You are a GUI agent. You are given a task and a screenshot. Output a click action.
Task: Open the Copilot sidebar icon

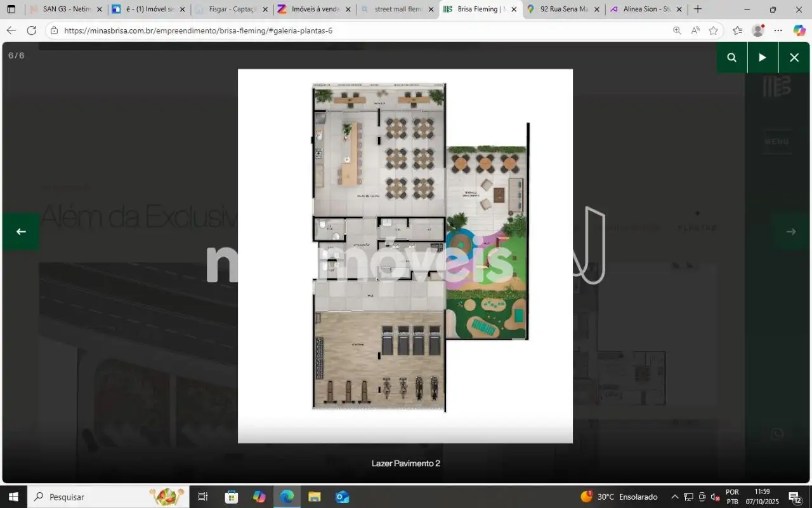click(799, 30)
